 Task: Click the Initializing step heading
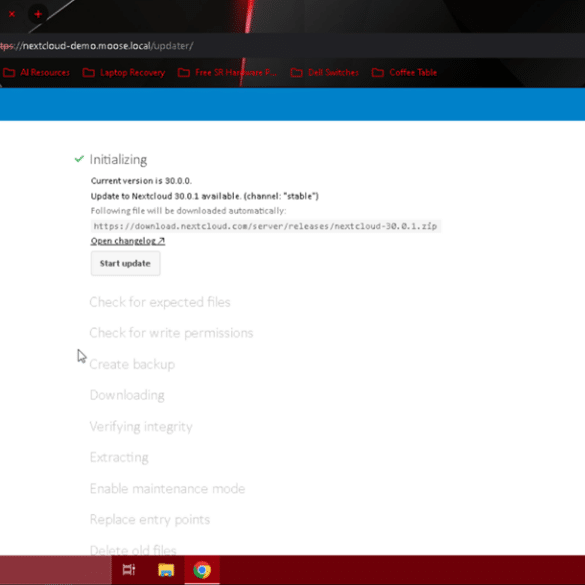[x=118, y=160]
